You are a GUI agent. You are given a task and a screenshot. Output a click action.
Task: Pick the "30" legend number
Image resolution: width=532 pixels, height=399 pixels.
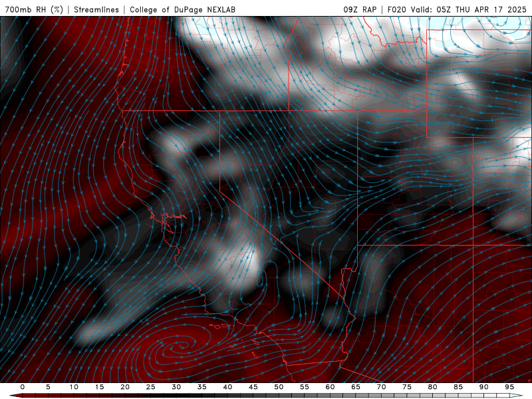point(176,387)
